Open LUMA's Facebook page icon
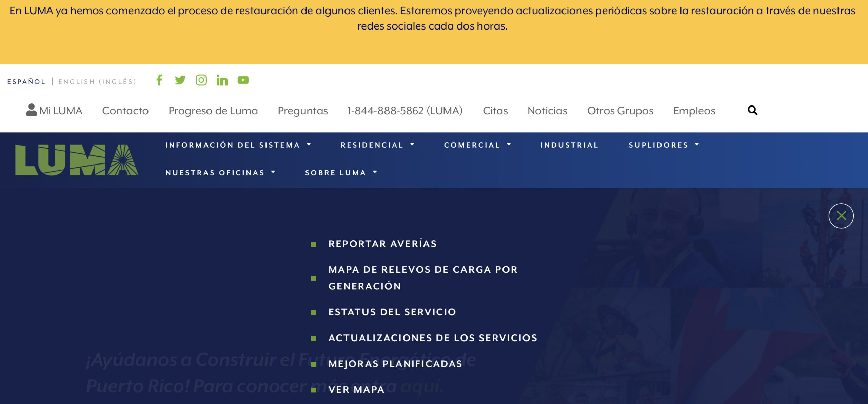Viewport: 868px width, 404px height. point(159,80)
